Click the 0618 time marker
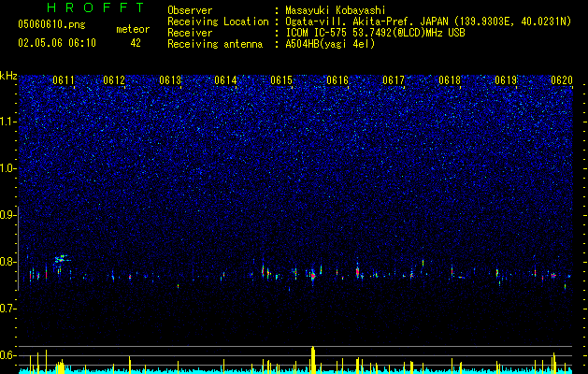Screen dimensions: 588x374 450,80
